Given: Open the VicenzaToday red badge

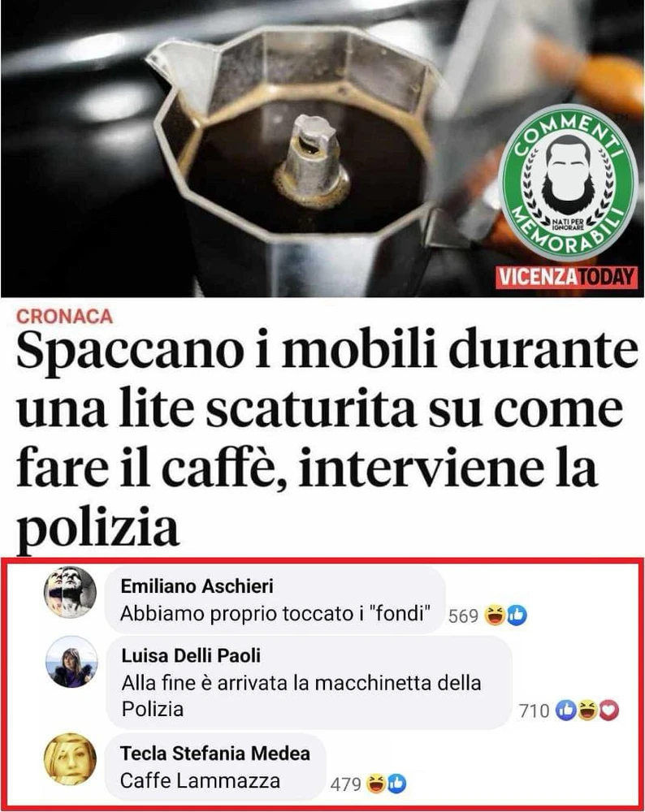Looking at the screenshot, I should coord(566,277).
